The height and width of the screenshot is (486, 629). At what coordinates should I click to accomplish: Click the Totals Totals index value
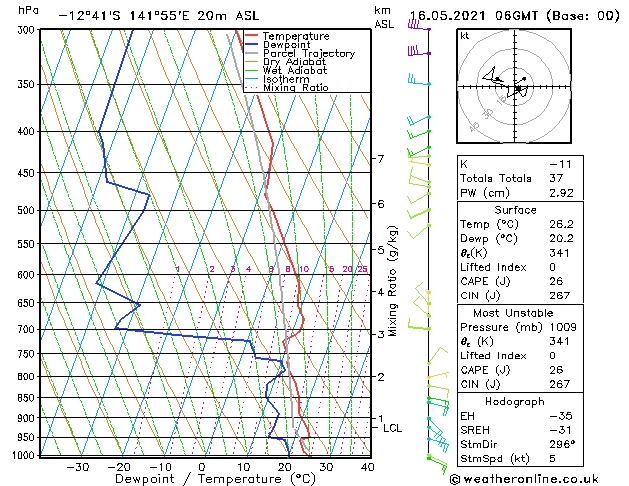coord(556,178)
